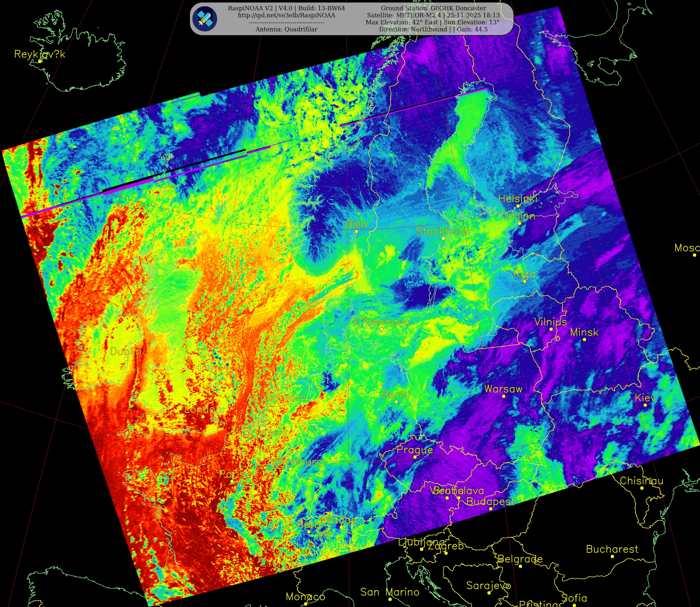Click the Reykjavik marker dot in Iceland

40,61
